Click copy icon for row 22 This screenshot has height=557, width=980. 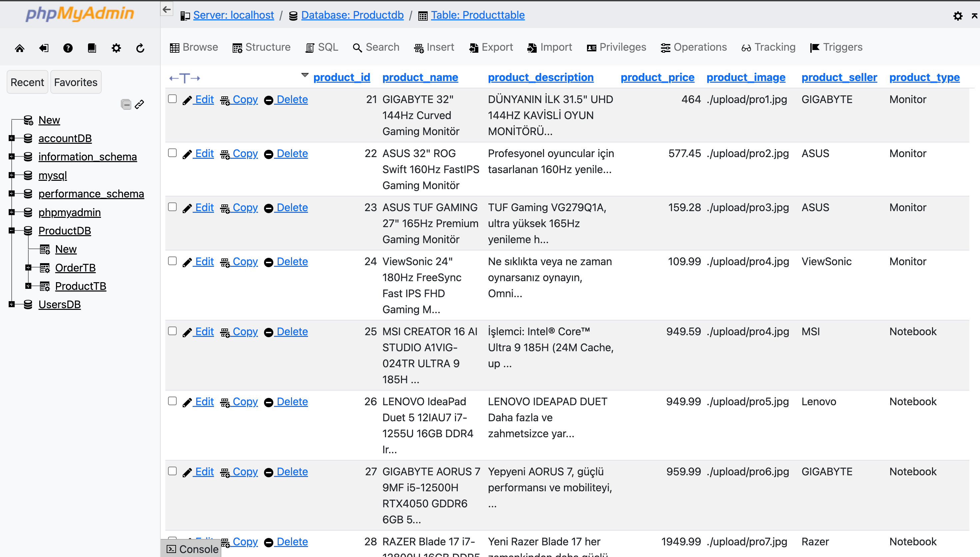tap(225, 154)
